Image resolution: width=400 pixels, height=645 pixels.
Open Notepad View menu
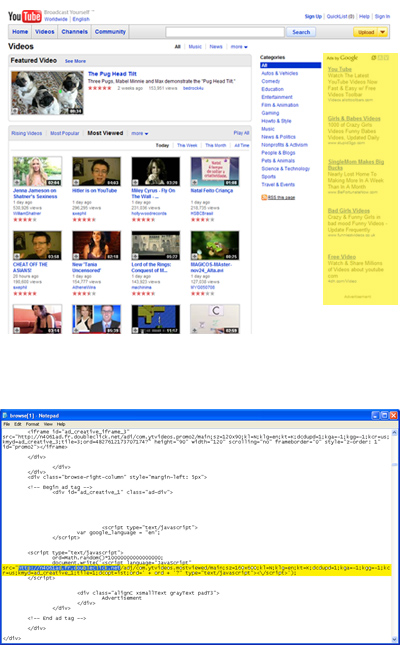tap(48, 424)
